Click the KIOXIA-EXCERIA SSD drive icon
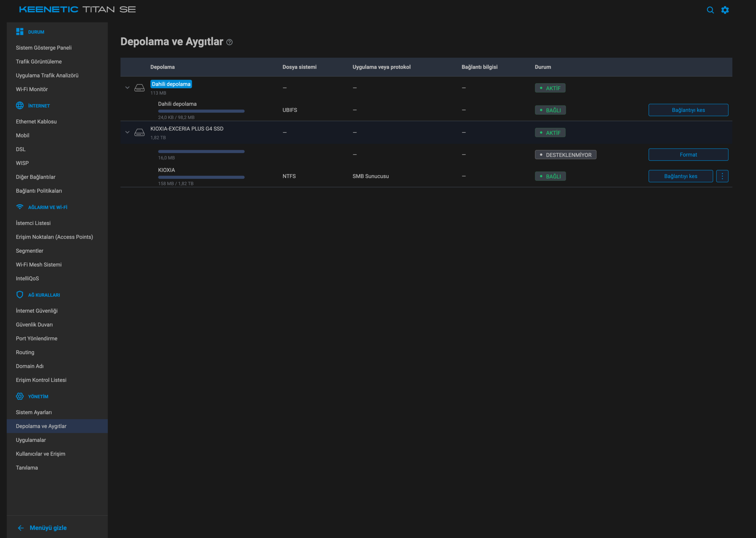 coord(139,133)
